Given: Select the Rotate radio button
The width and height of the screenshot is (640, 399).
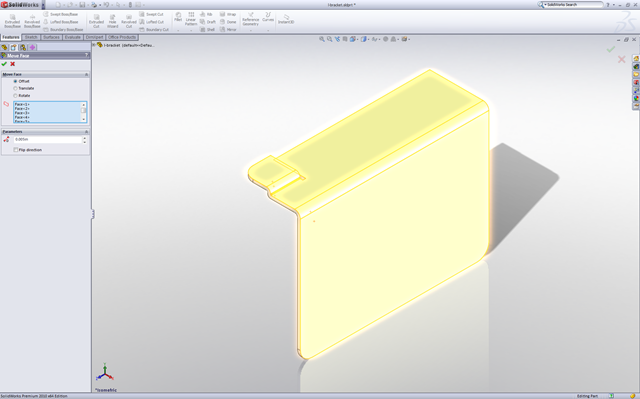Looking at the screenshot, I should [16, 95].
